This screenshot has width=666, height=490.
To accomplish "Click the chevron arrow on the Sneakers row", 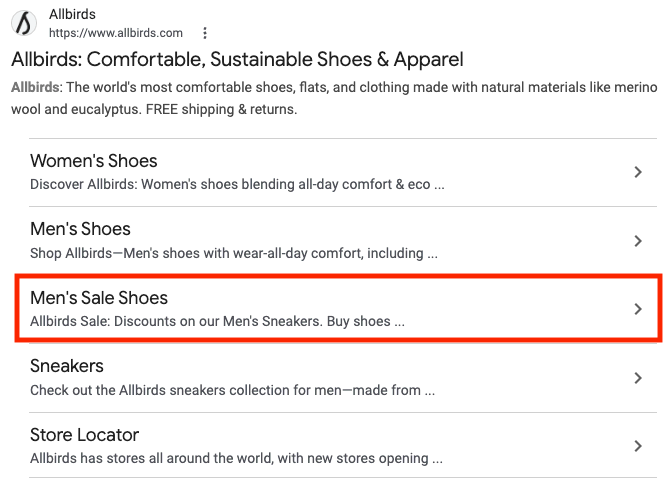I will [x=638, y=378].
